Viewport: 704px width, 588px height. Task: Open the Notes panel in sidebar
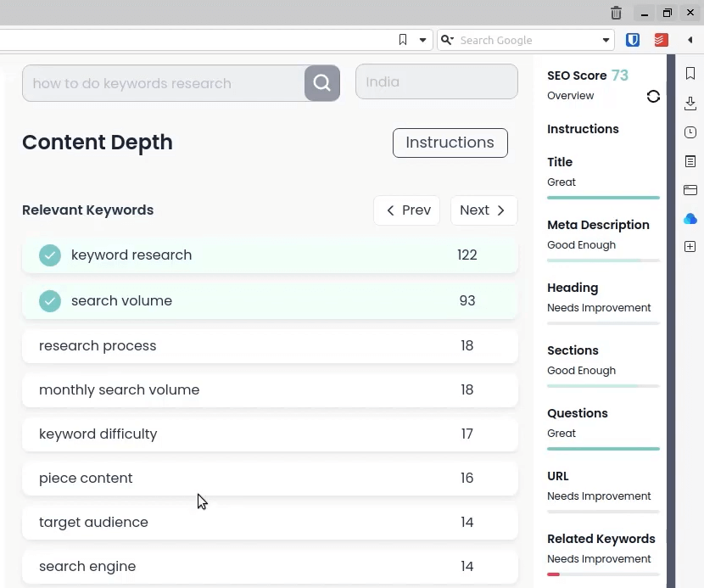click(690, 161)
